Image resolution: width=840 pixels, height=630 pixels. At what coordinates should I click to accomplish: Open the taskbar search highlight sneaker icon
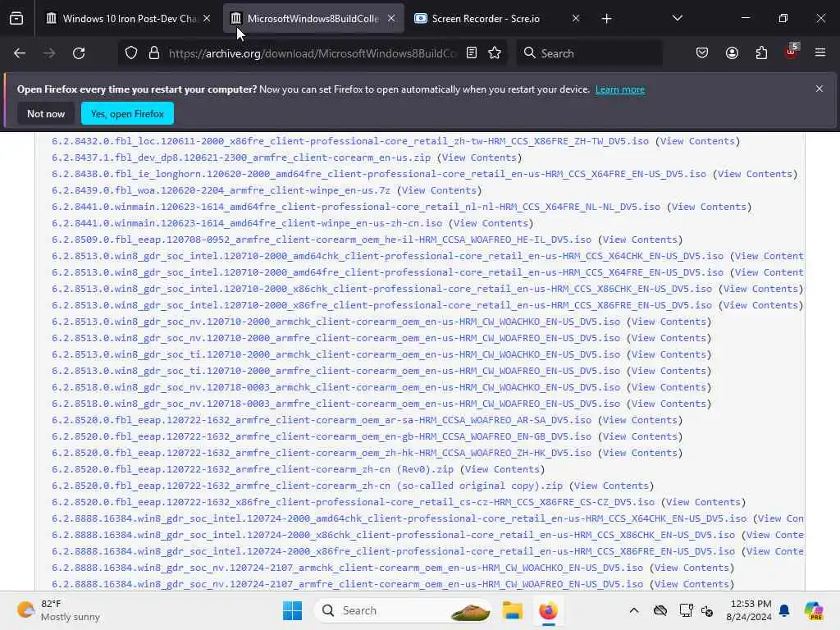click(x=470, y=610)
